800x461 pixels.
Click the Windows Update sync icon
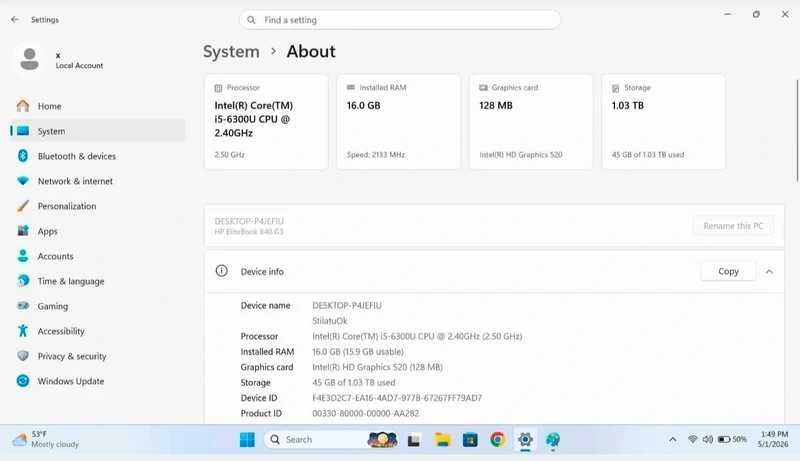point(23,380)
